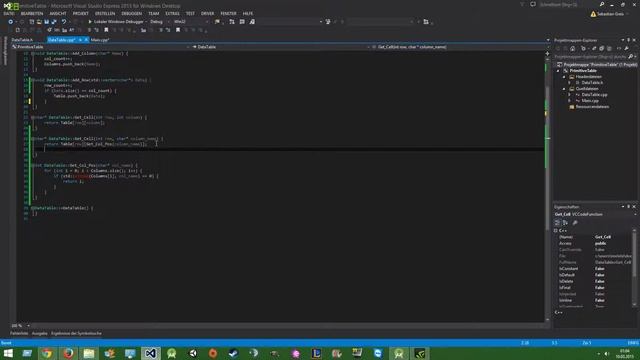Toggle a bookmark using the toolbar bookmark icon

tap(106, 30)
